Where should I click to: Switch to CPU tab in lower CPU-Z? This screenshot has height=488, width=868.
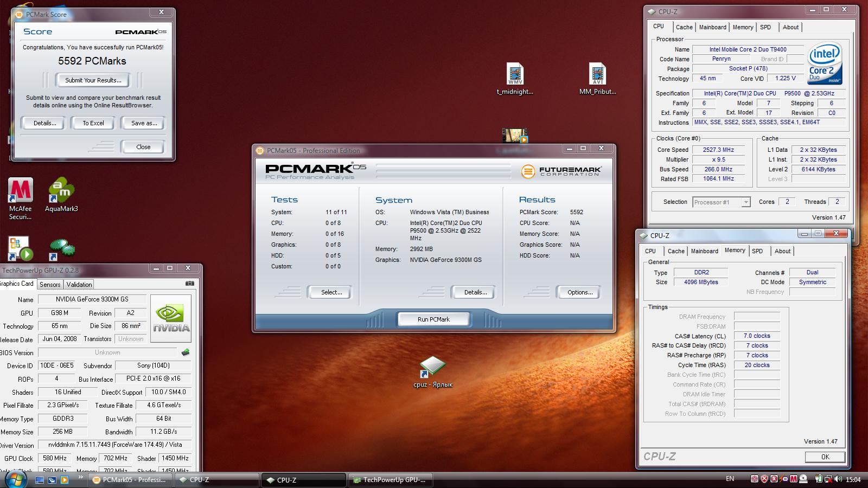pos(650,251)
